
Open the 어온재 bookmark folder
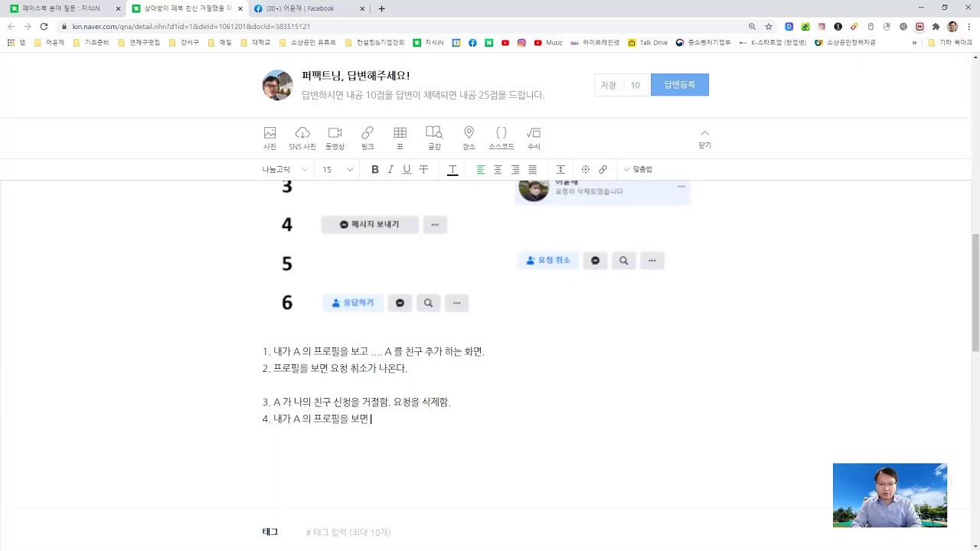tap(49, 43)
